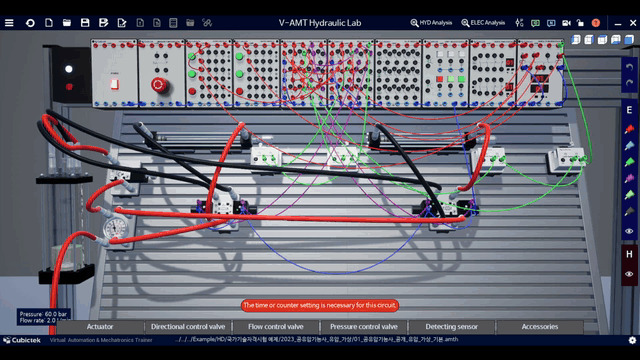
Task: Select the third cube view preset
Action: tap(602, 40)
